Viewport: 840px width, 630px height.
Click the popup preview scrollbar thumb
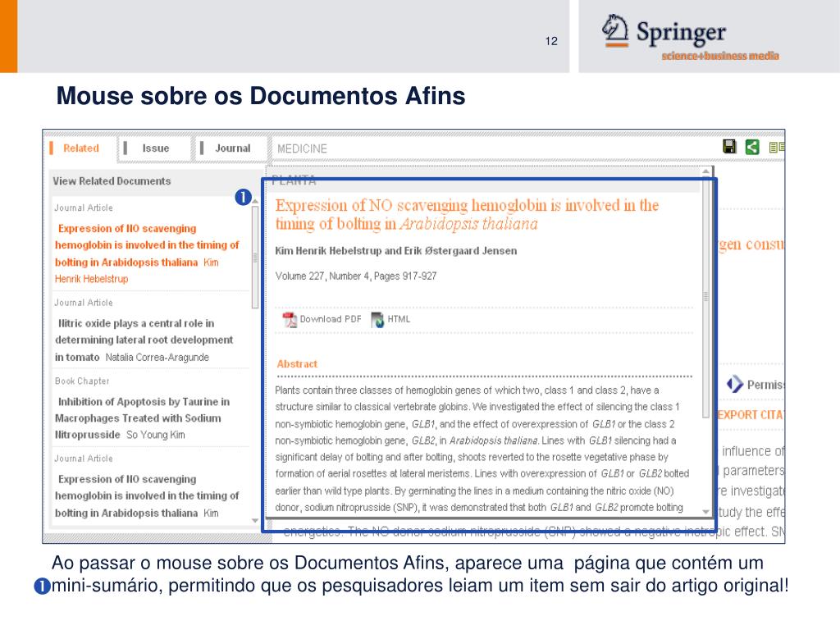pos(706,298)
